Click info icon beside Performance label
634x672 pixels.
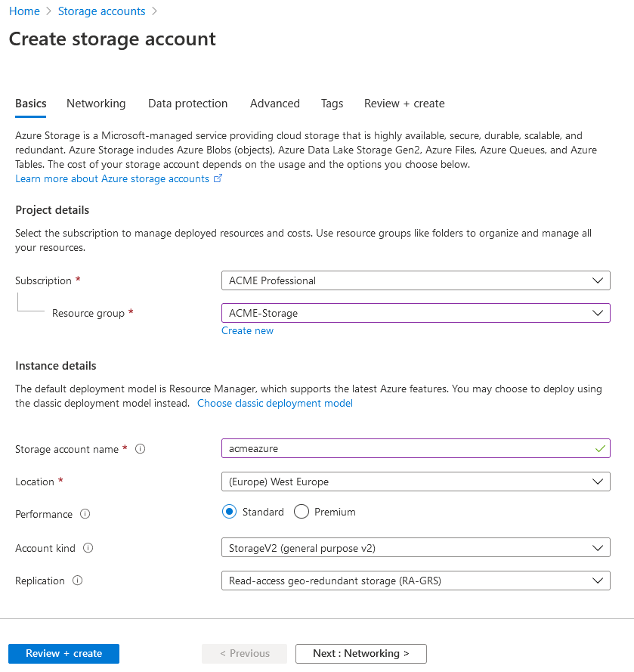[85, 514]
